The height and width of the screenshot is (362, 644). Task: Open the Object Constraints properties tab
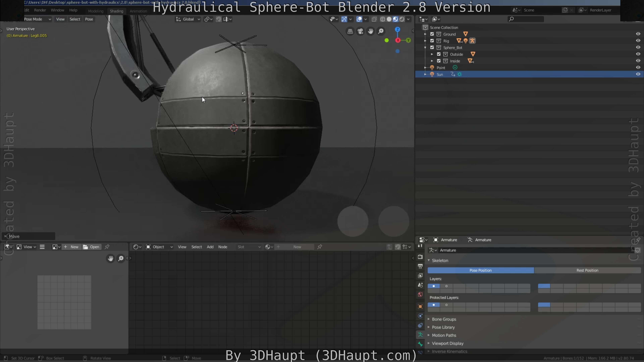(420, 325)
